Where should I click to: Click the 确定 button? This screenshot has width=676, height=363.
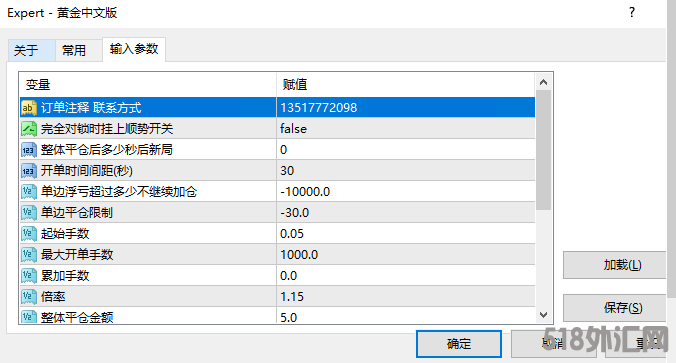pyautogui.click(x=459, y=344)
